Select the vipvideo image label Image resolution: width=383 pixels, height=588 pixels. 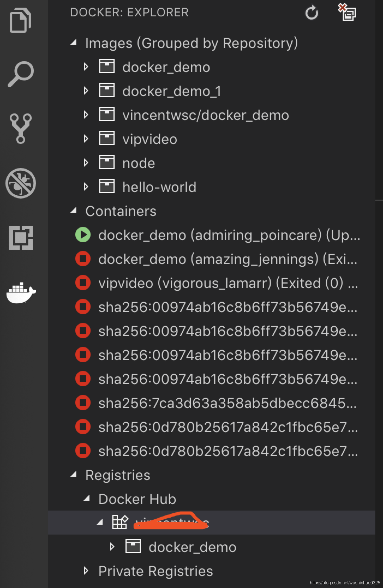[150, 140]
